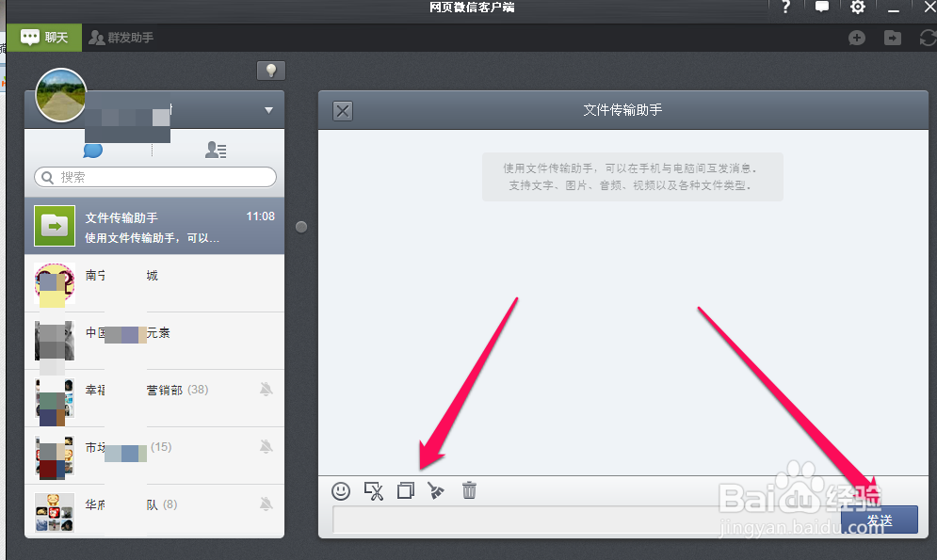Switch to chat list bubble tab
937x560 pixels.
92,150
